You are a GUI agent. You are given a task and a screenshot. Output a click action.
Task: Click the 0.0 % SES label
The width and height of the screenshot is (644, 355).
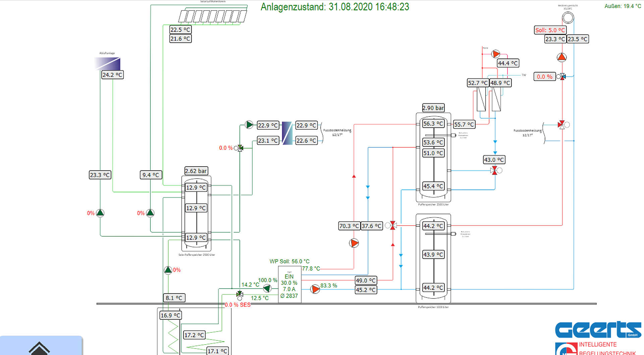click(237, 305)
